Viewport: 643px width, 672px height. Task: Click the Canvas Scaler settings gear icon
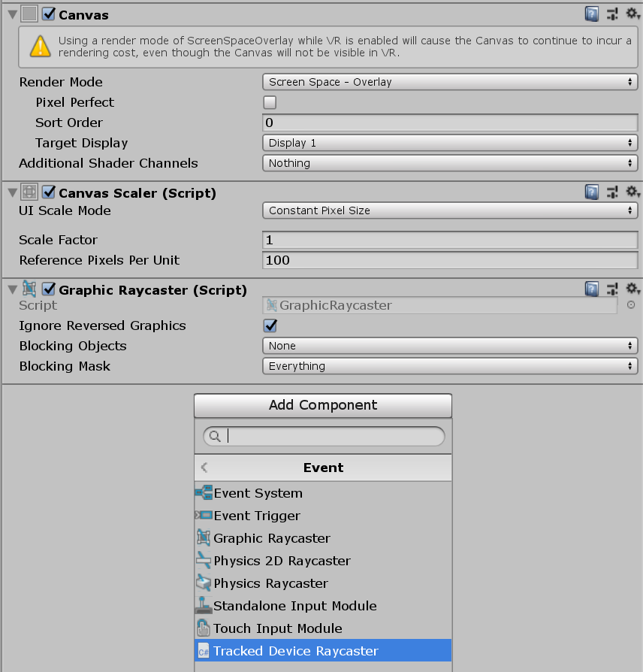point(633,192)
